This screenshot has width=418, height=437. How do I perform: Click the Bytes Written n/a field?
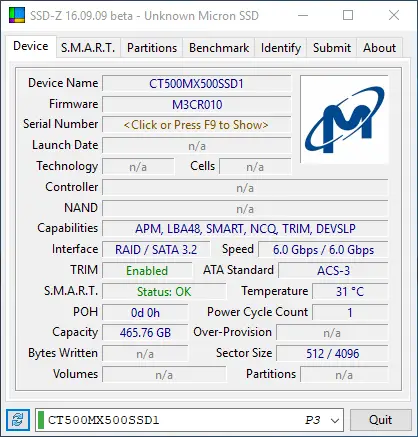click(145, 354)
